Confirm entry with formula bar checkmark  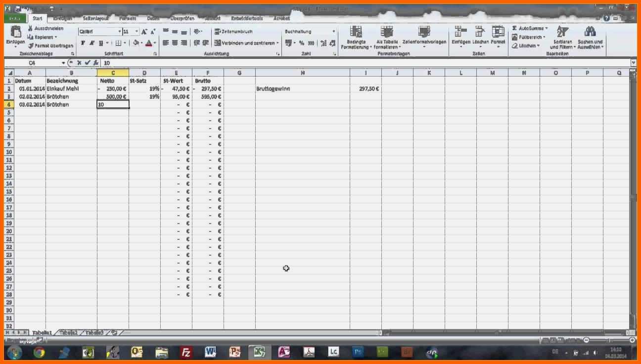(88, 63)
